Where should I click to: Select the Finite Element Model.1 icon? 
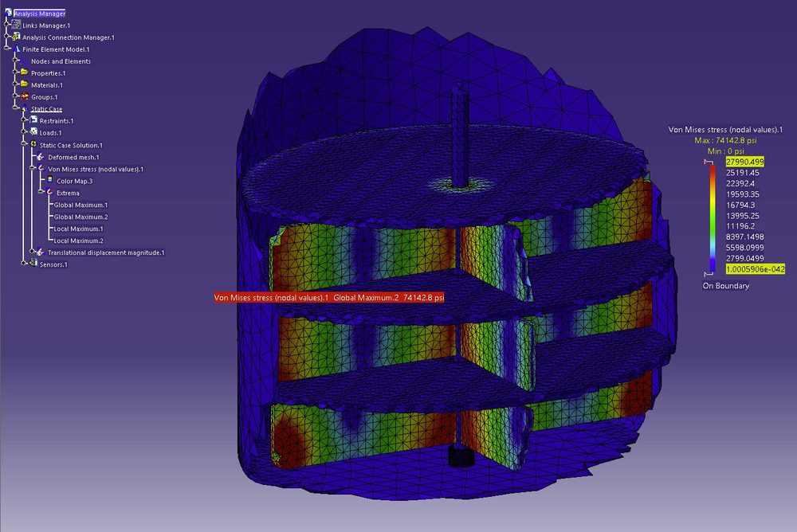tap(18, 50)
